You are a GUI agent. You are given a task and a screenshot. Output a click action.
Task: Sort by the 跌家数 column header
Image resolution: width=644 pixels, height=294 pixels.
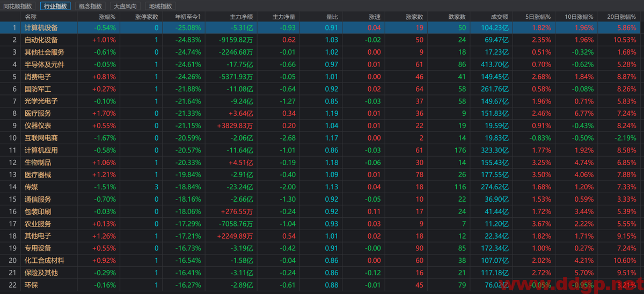457,17
